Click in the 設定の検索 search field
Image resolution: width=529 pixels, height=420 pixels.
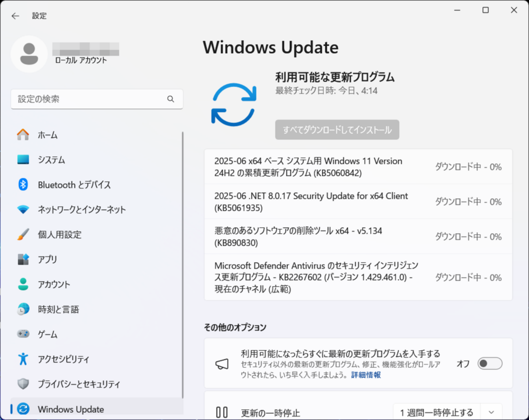click(97, 99)
